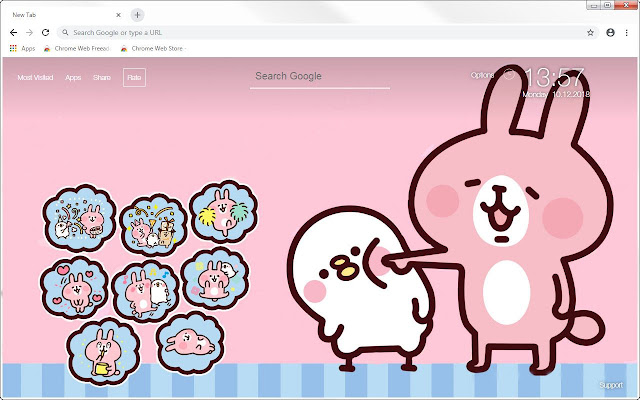Reload the page with the refresh icon
The image size is (640, 400).
45,33
